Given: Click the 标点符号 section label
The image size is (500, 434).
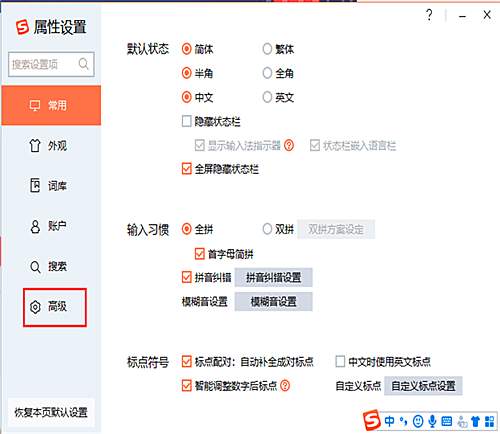Looking at the screenshot, I should tap(148, 362).
